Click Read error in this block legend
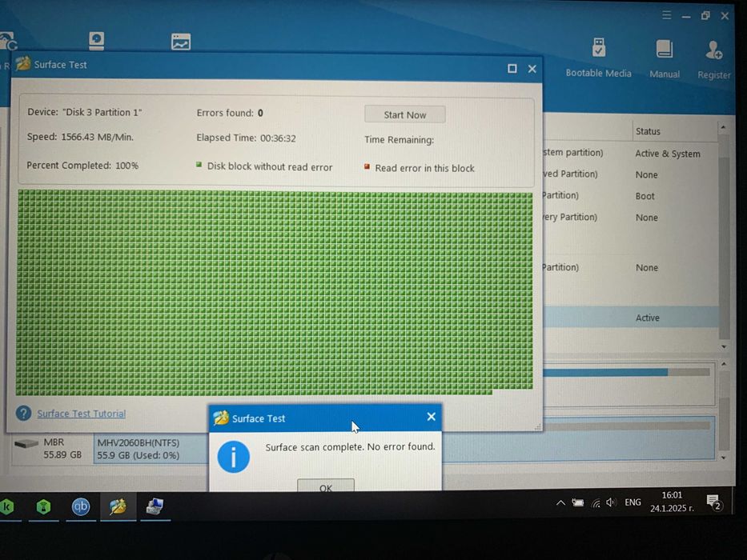Viewport: 747px width, 560px height. pyautogui.click(x=420, y=168)
